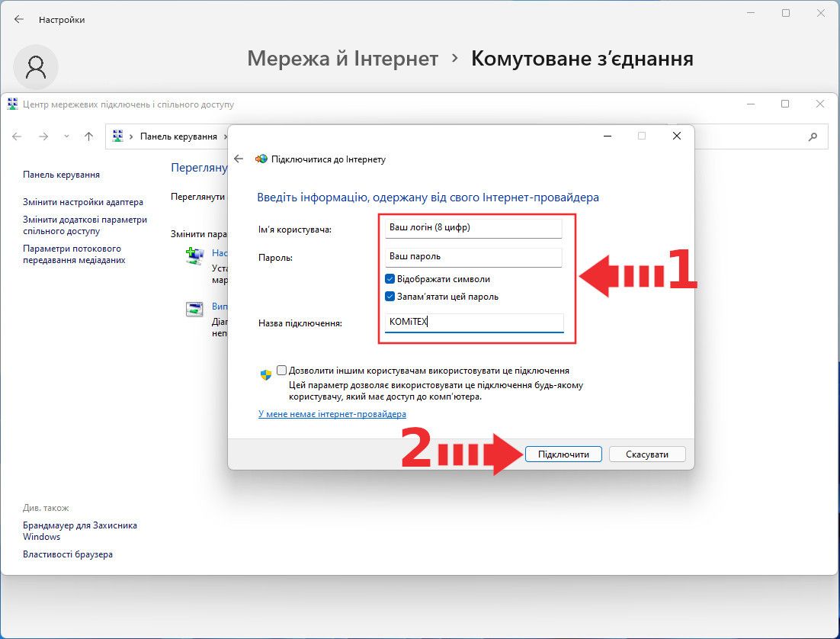840x639 pixels.
Task: Go up one level in Control Panel
Action: coord(89,136)
